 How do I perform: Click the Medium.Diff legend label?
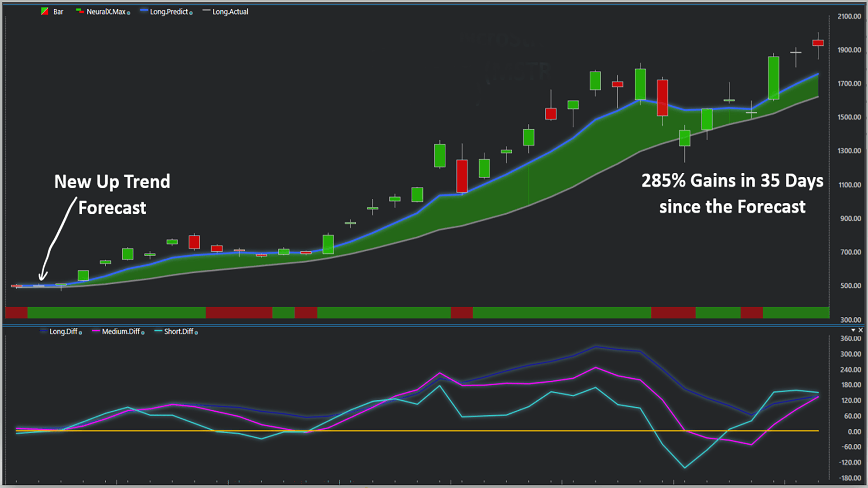pyautogui.click(x=121, y=332)
